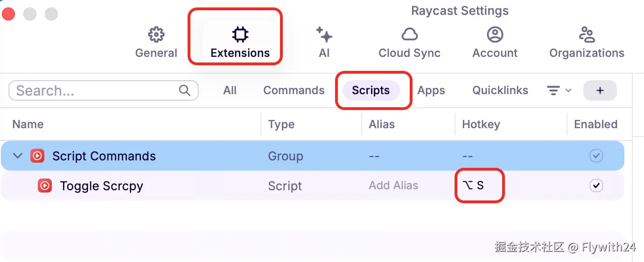This screenshot has width=644, height=262.
Task: Show the Quicklinks filter tab
Action: point(500,90)
